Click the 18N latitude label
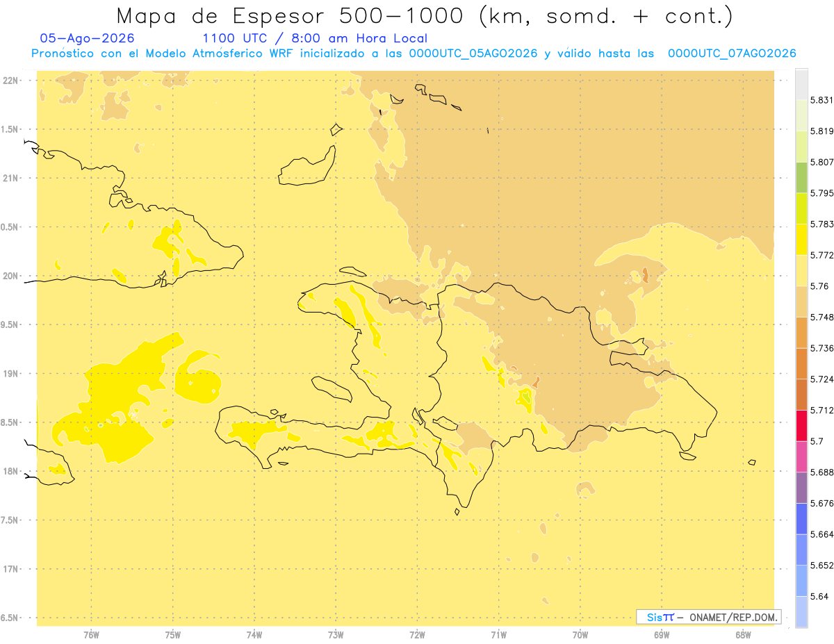This screenshot has height=644, width=834. (12, 472)
